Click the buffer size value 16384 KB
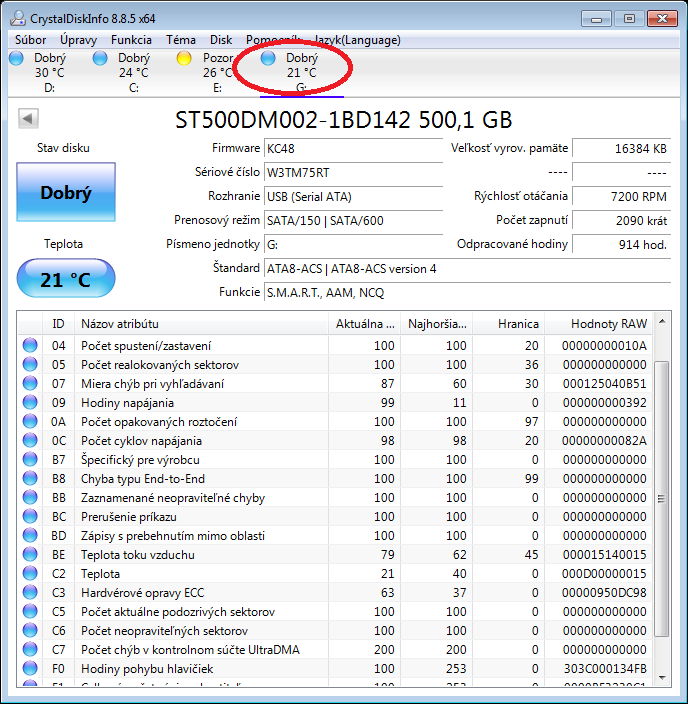 [x=622, y=149]
